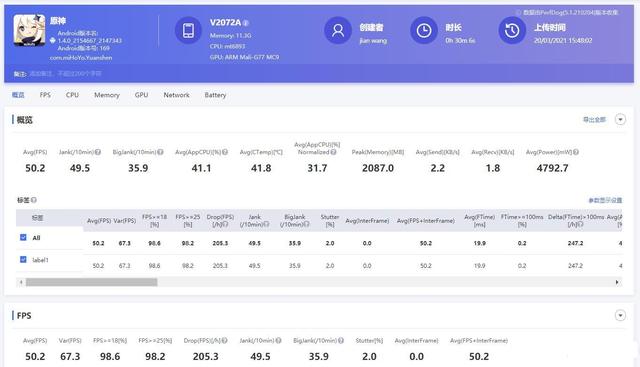Click the 205.3 cell in the label1 row
The height and width of the screenshot is (367, 640).
click(x=220, y=265)
